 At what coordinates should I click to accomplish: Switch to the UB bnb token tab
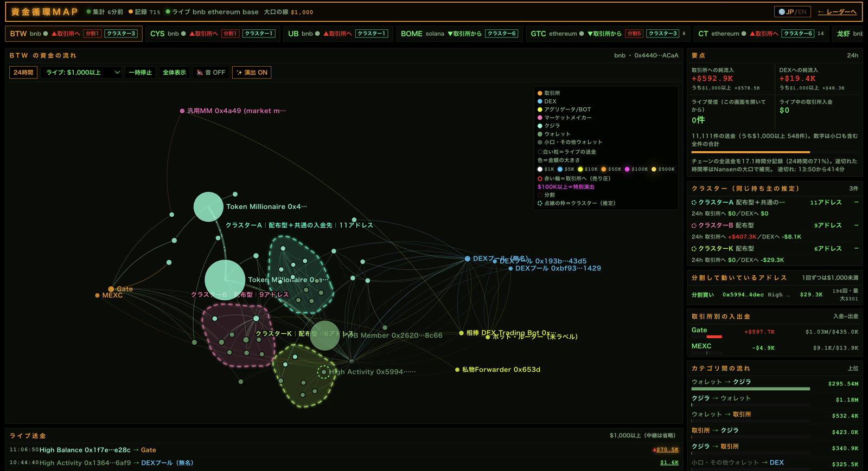click(x=337, y=34)
